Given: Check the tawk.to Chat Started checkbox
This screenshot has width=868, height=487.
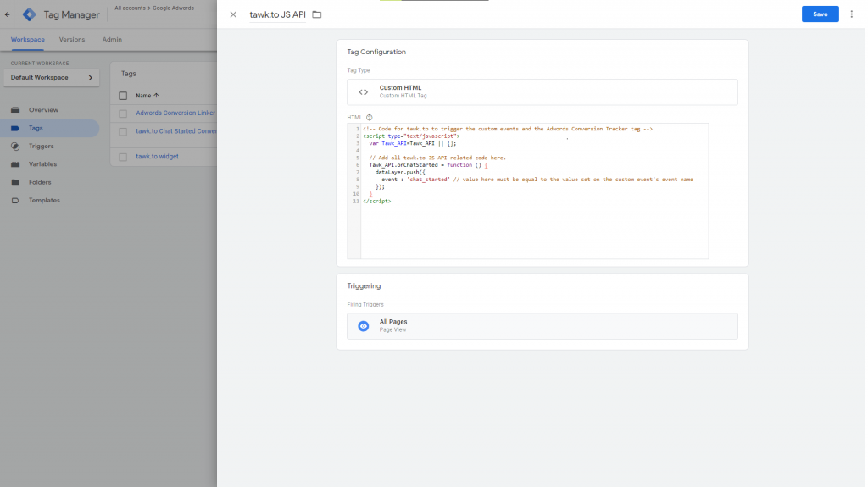Looking at the screenshot, I should pyautogui.click(x=123, y=132).
